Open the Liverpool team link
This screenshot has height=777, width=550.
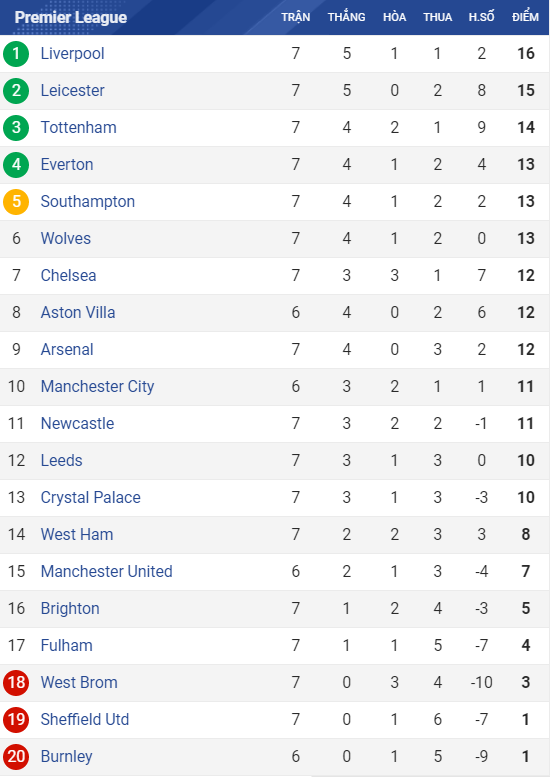pyautogui.click(x=72, y=54)
